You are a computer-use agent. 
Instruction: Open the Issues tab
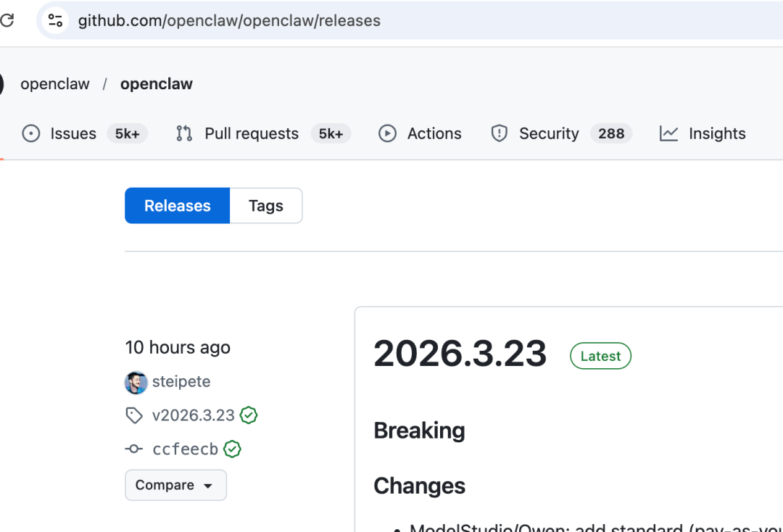(x=84, y=134)
